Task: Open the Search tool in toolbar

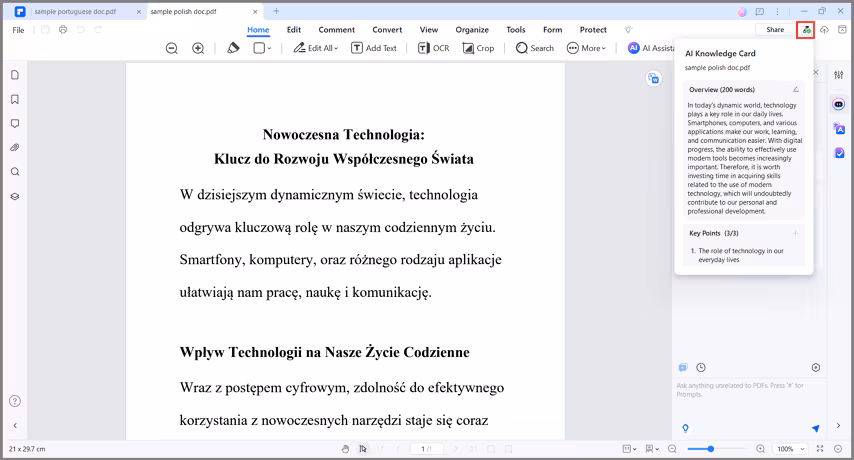Action: pyautogui.click(x=535, y=48)
